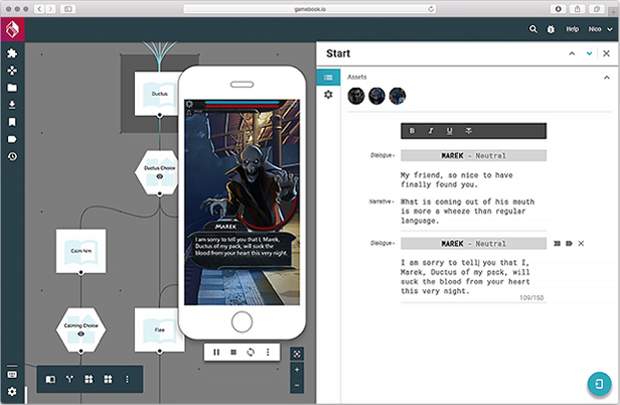The width and height of the screenshot is (620, 405).
Task: Click the first grid icon in bottom toolbar
Action: tap(89, 379)
